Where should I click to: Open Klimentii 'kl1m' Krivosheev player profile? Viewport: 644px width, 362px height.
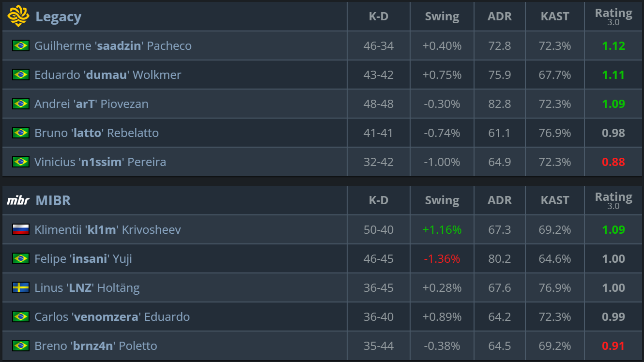coord(107,230)
